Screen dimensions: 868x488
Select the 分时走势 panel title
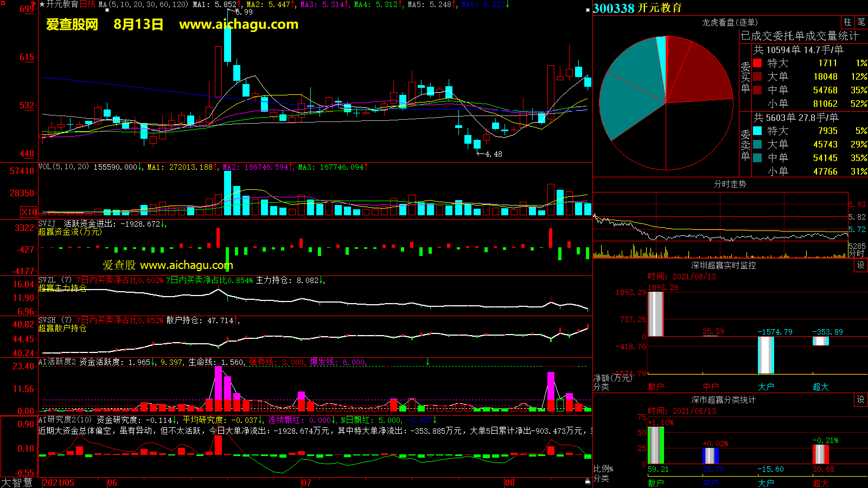coord(730,184)
